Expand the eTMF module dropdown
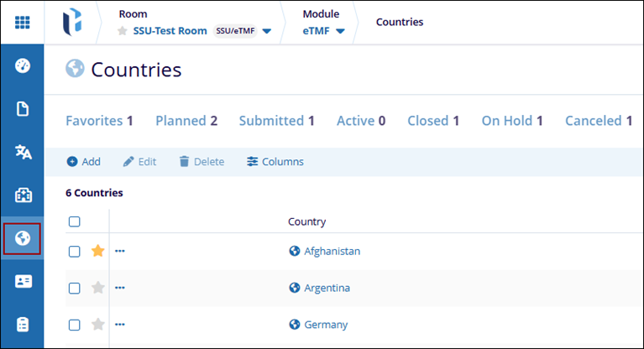 point(341,32)
